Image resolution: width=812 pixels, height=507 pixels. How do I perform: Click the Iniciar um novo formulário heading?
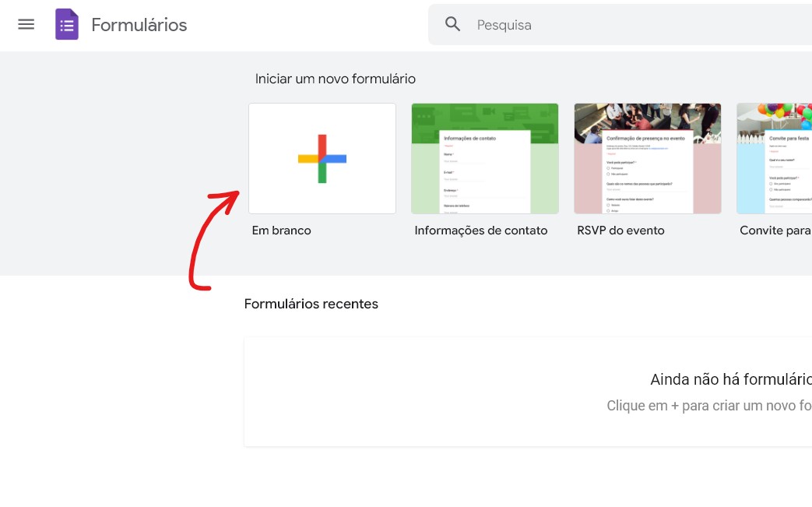335,79
